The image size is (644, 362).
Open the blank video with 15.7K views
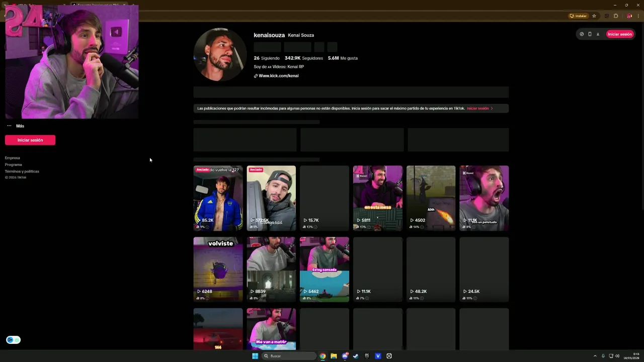[x=325, y=198]
